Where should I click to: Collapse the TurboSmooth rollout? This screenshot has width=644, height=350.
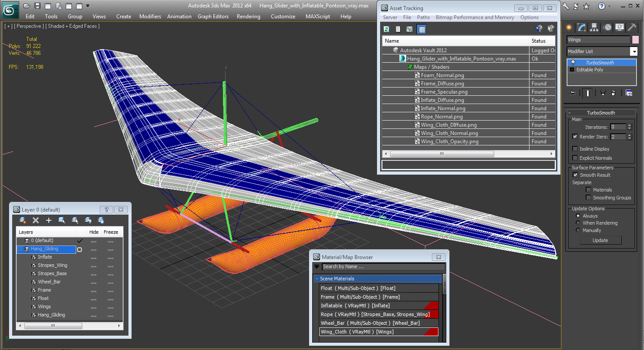coord(570,113)
